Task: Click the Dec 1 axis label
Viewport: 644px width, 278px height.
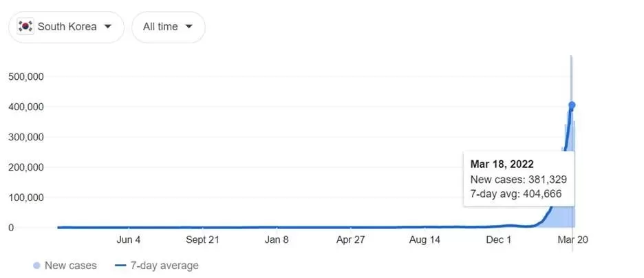Action: pos(499,240)
